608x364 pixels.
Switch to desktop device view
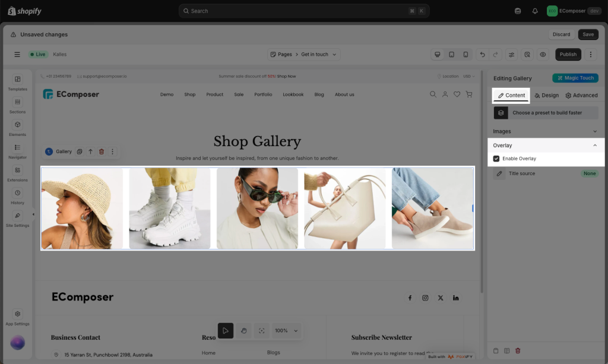438,55
